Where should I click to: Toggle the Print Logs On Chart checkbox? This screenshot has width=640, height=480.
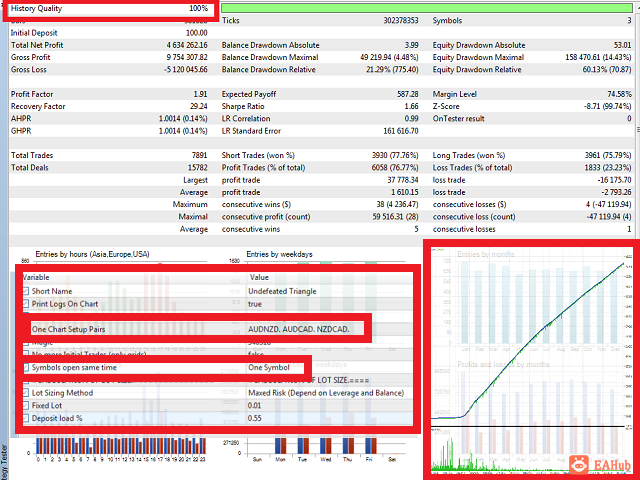26,304
